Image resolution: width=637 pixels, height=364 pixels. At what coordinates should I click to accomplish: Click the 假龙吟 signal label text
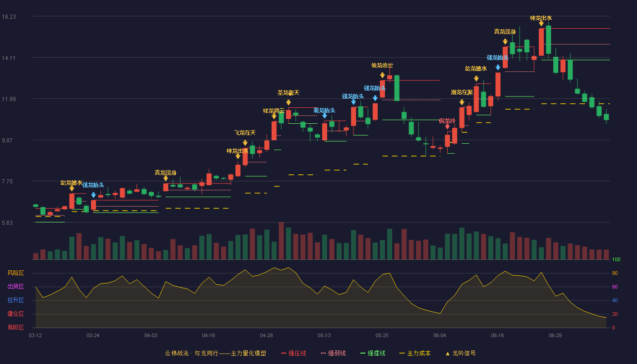[x=447, y=121]
